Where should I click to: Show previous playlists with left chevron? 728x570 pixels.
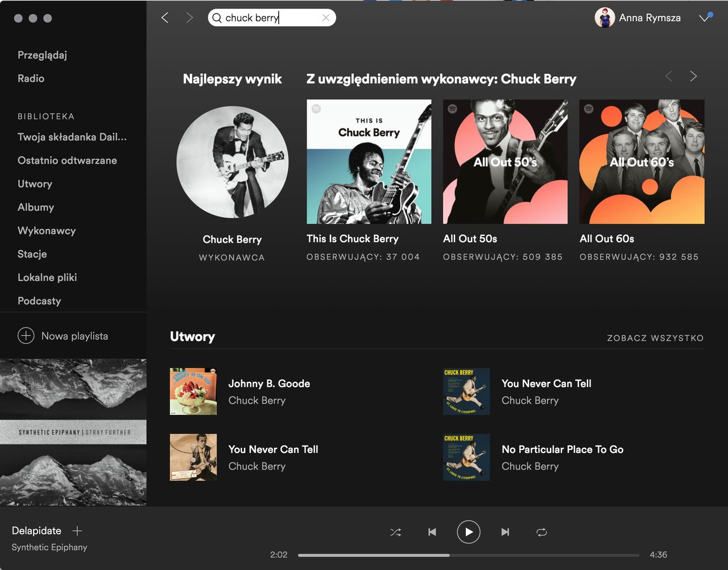point(669,76)
